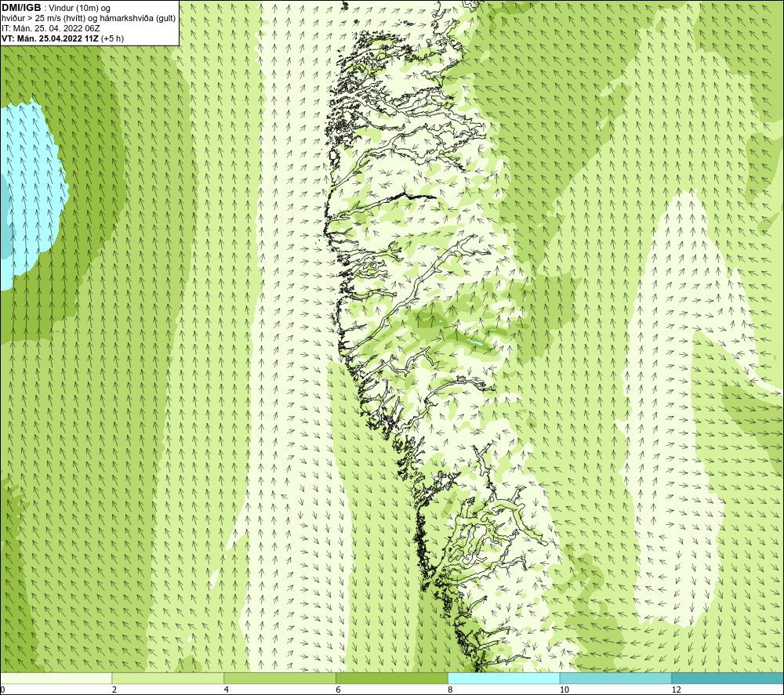Click the legend scale label '2'

click(114, 690)
